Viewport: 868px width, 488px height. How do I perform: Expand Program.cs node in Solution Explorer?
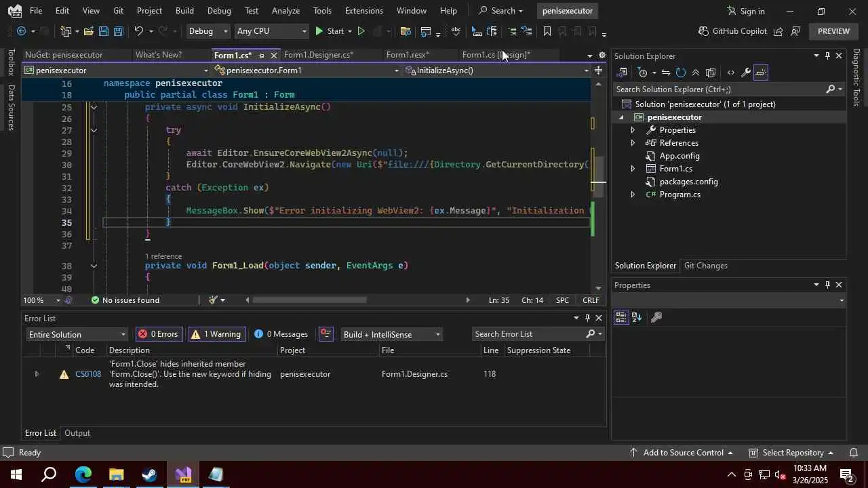point(633,195)
